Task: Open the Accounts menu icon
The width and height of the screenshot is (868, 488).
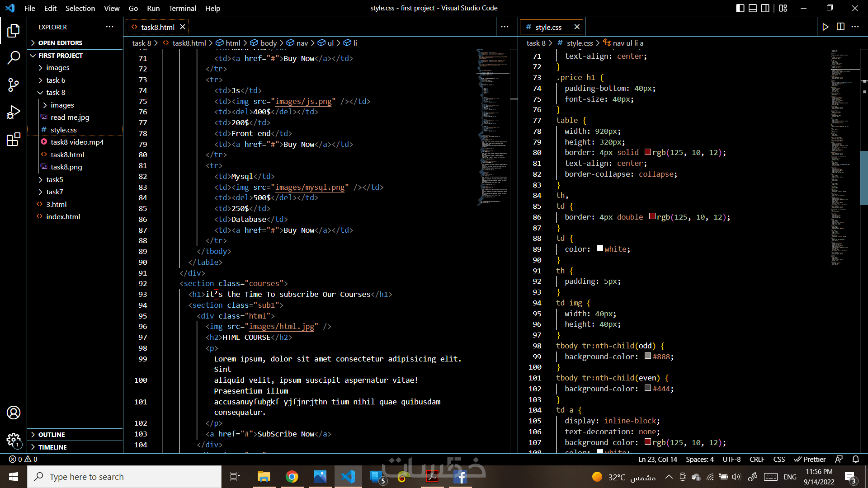Action: click(x=14, y=413)
